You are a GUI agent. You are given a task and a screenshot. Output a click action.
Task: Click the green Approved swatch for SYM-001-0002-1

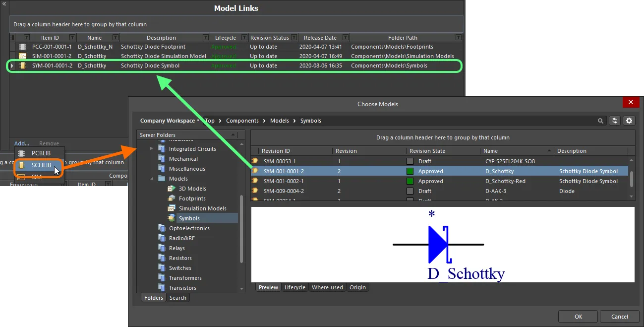(410, 181)
